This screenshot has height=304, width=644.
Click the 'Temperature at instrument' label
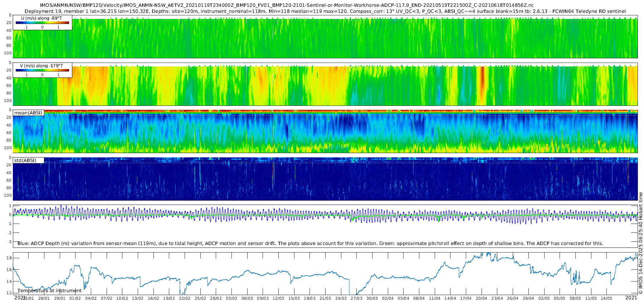click(49, 290)
